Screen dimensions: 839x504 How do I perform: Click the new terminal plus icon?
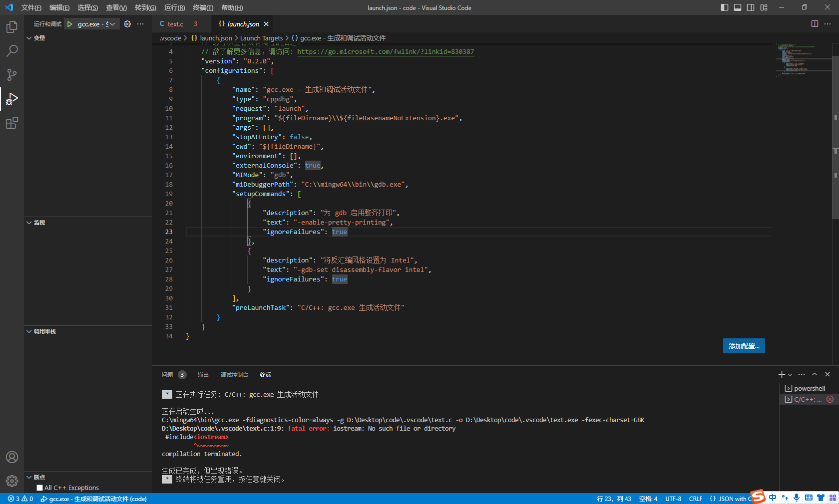781,374
